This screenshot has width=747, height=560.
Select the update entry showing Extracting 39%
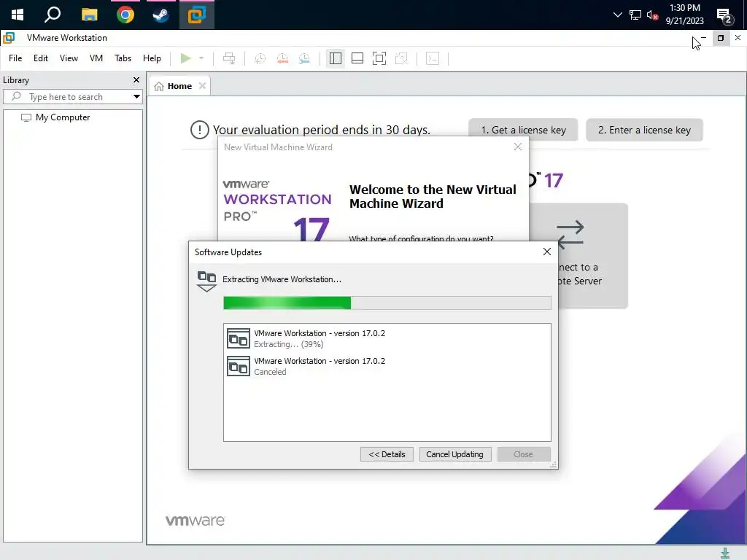coord(387,338)
